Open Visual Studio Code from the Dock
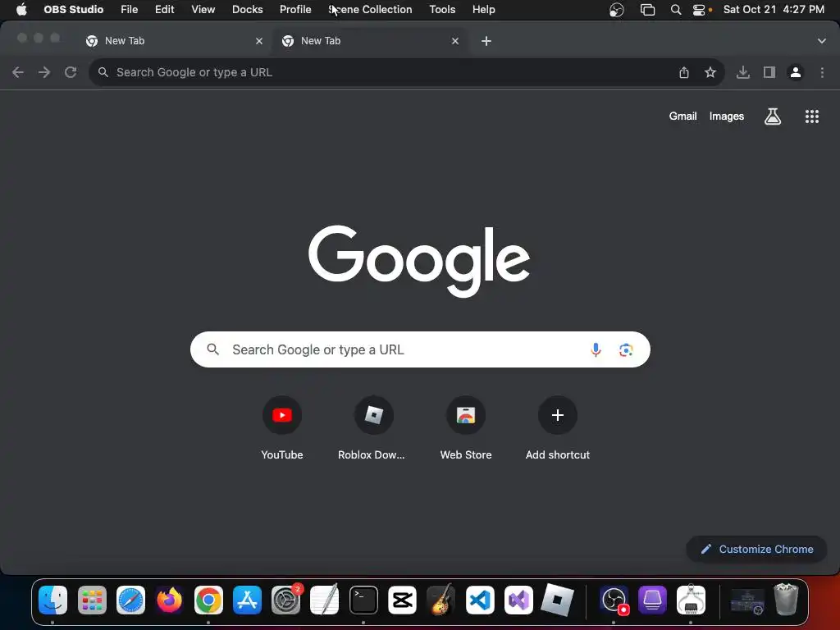840x630 pixels. [480, 600]
